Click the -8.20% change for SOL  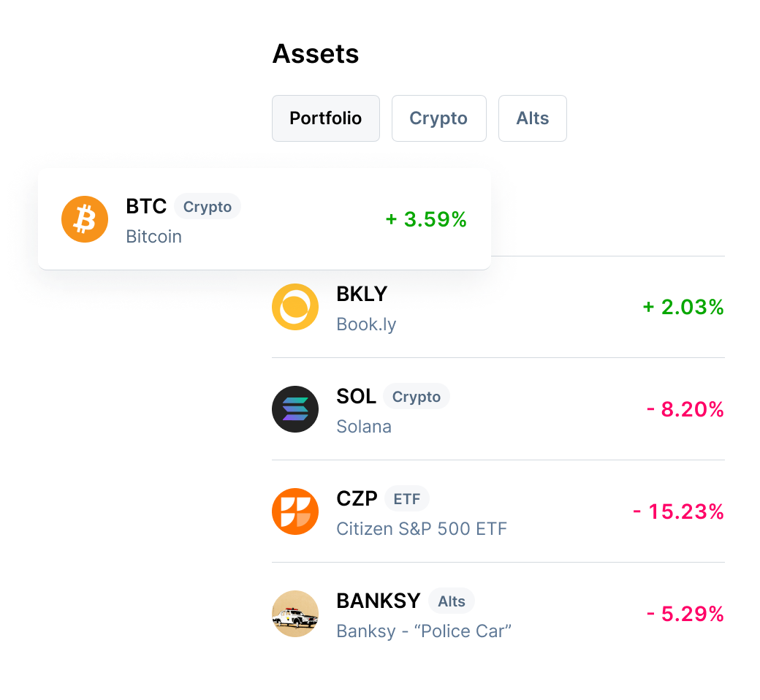[x=685, y=409]
